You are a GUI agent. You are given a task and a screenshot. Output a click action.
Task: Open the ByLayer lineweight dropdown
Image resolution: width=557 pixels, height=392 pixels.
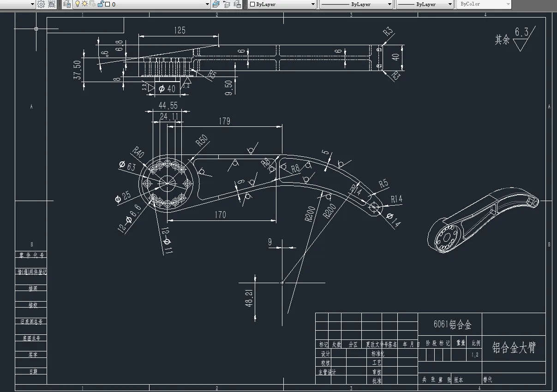[x=450, y=4]
